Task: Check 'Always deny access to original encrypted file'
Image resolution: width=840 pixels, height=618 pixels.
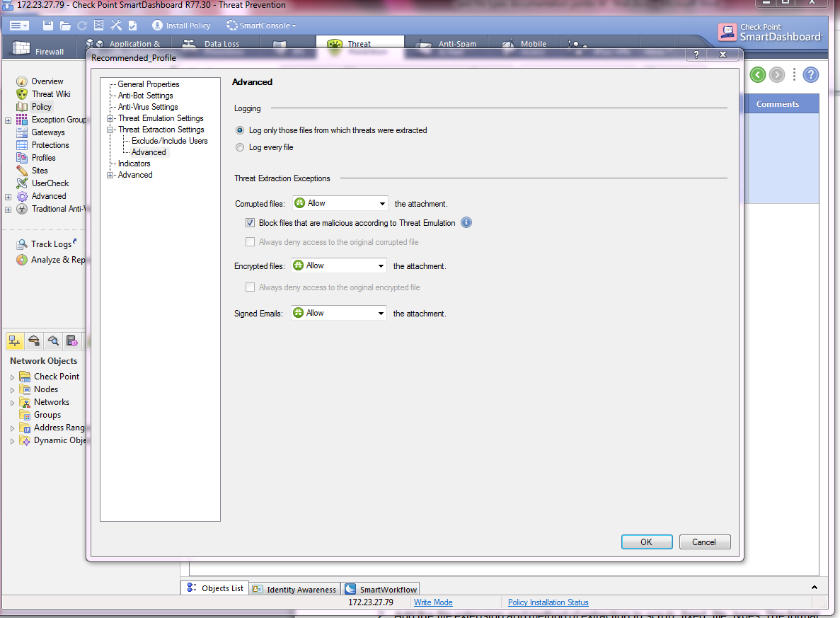Action: pos(251,287)
